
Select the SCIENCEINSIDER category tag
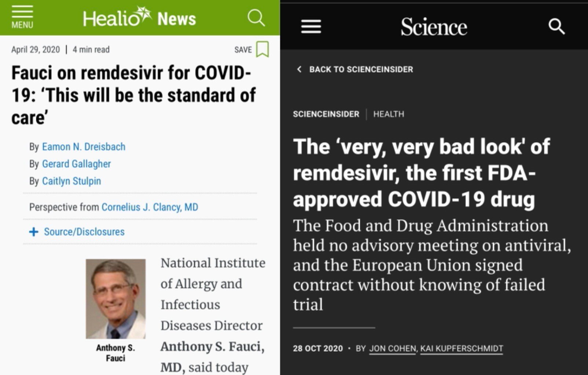[x=326, y=114]
